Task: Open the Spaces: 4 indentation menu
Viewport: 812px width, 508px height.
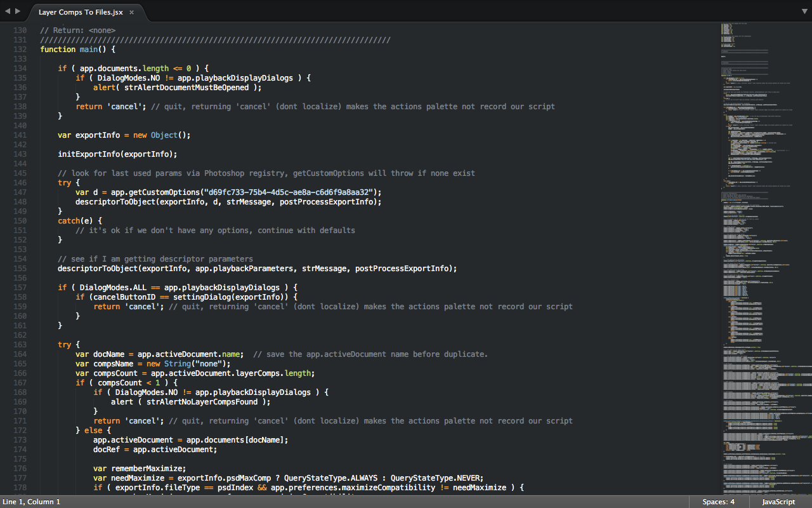Action: tap(718, 502)
